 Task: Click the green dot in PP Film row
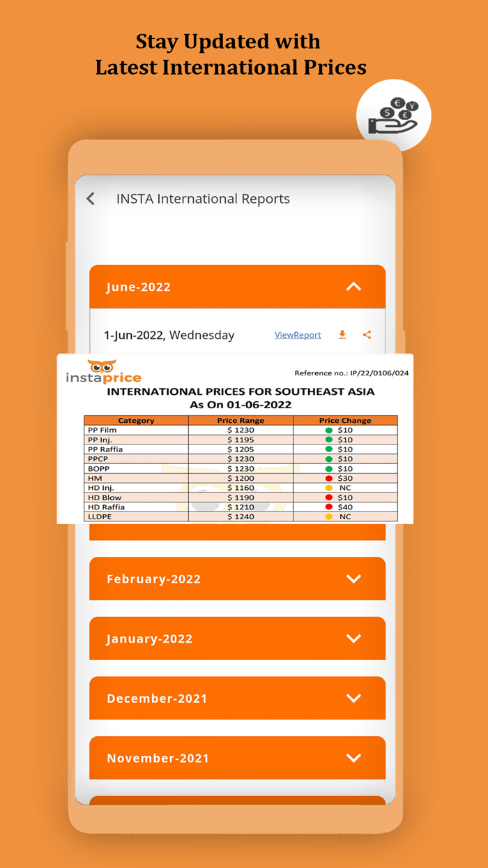(329, 431)
